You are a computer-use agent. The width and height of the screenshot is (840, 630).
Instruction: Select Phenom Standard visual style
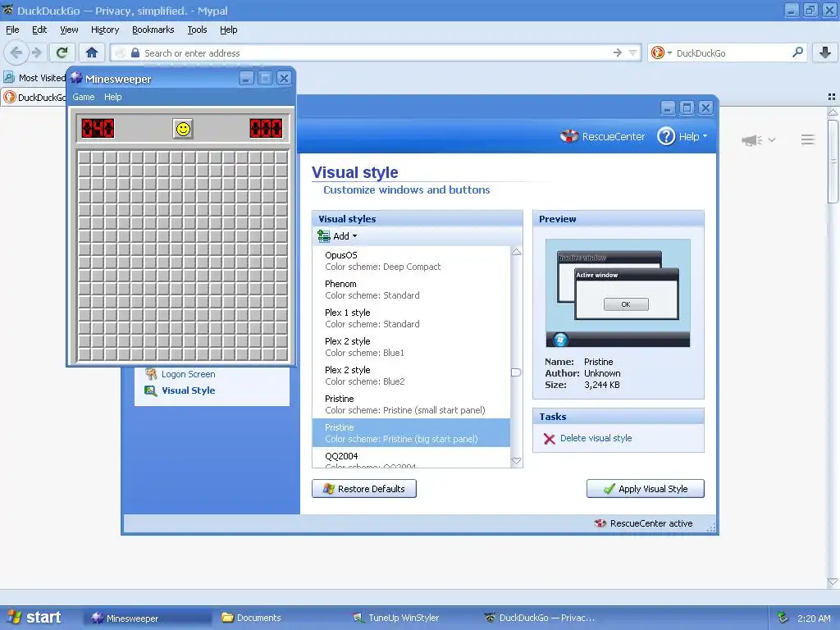[x=411, y=290]
